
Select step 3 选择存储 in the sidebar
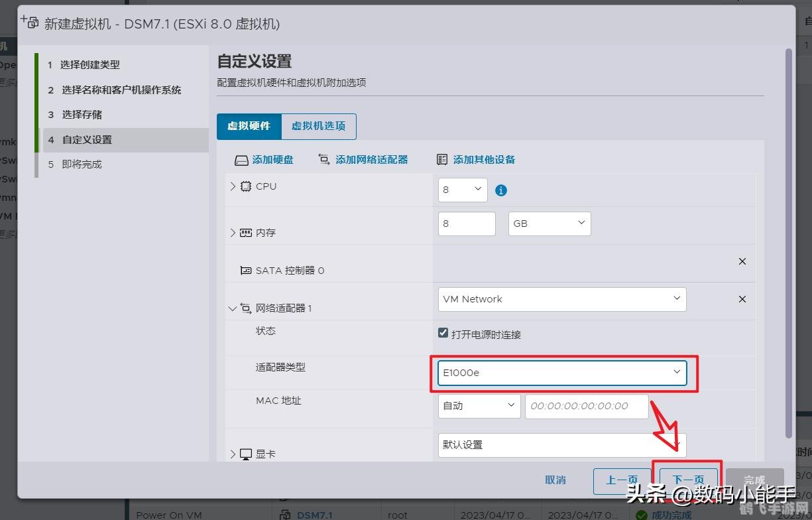(x=82, y=114)
